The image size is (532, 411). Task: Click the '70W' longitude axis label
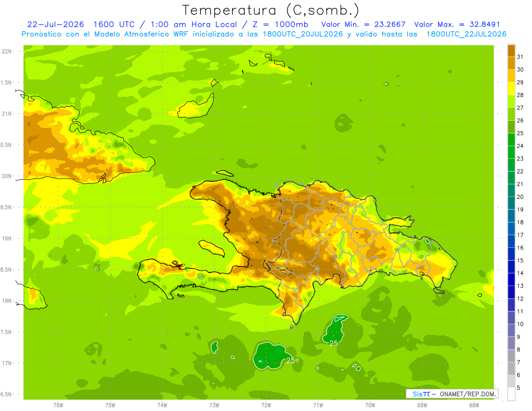(370, 405)
